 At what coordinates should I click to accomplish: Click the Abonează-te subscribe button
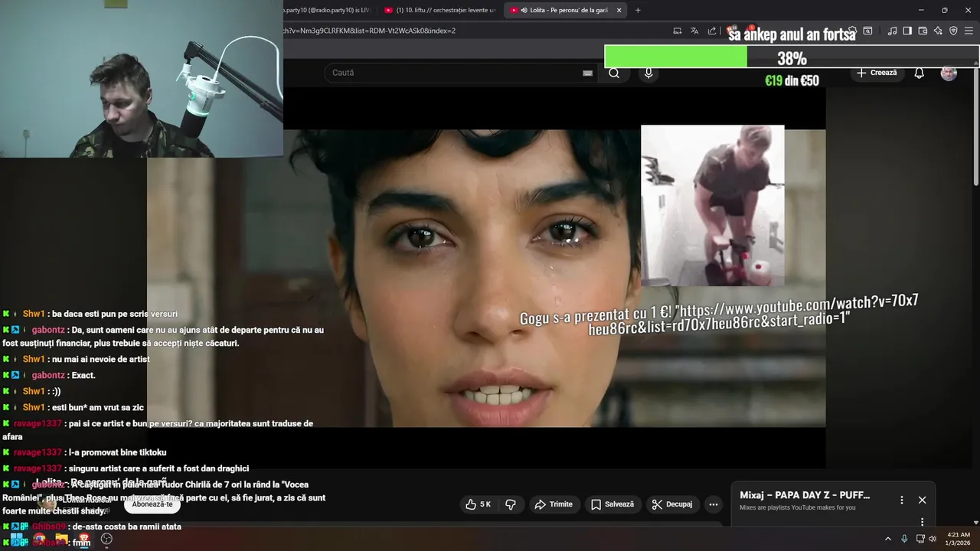152,504
